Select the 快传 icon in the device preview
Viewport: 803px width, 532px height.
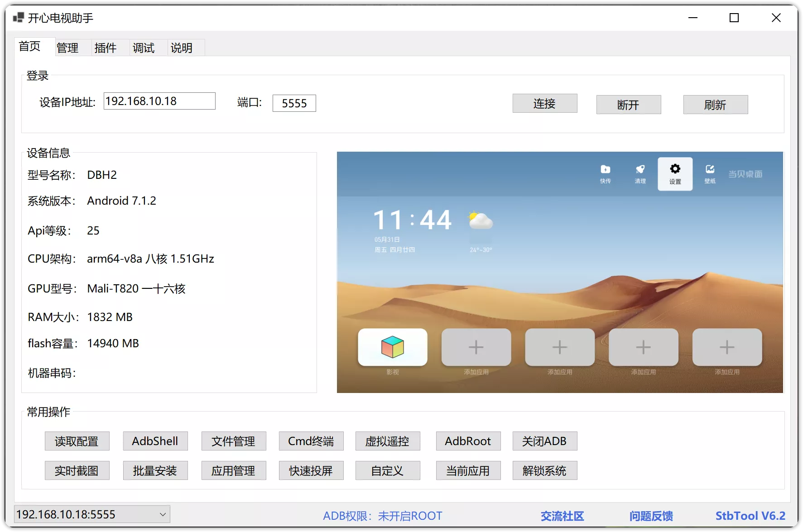click(x=606, y=173)
